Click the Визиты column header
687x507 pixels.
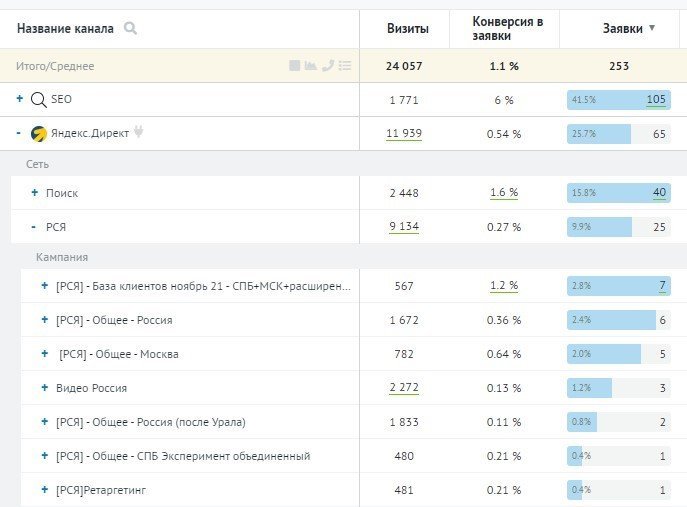point(408,29)
